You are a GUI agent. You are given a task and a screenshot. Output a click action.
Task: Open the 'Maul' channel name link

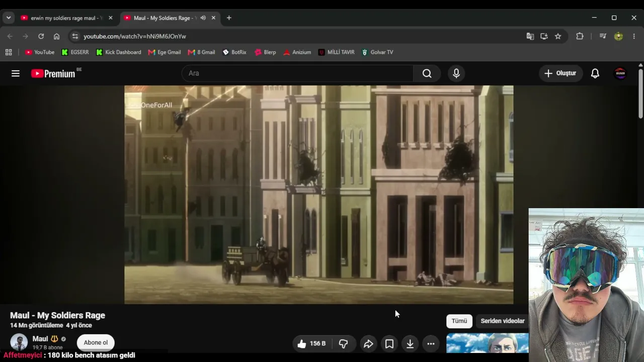pyautogui.click(x=40, y=339)
